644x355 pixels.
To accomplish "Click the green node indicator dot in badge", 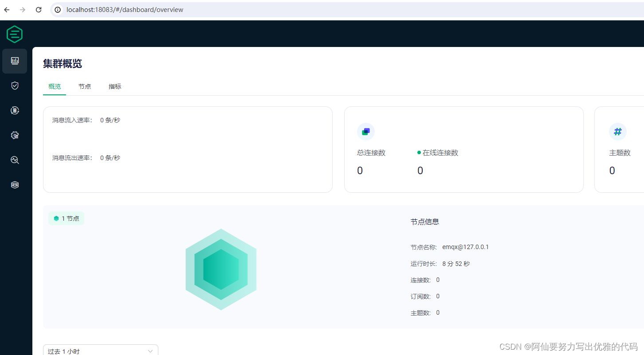I will point(56,218).
